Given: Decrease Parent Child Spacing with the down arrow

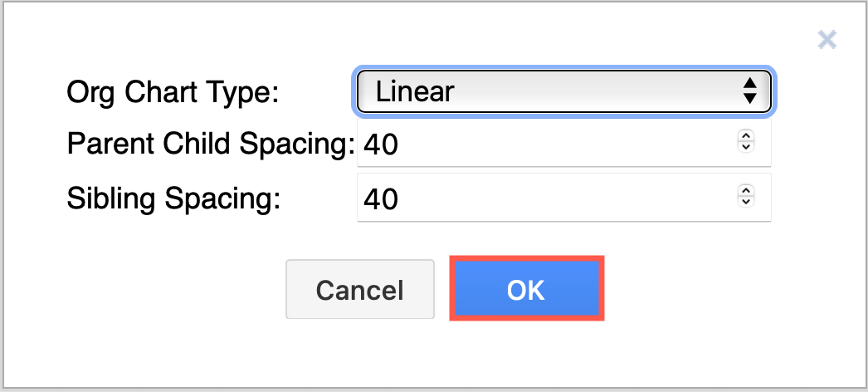Looking at the screenshot, I should point(745,147).
